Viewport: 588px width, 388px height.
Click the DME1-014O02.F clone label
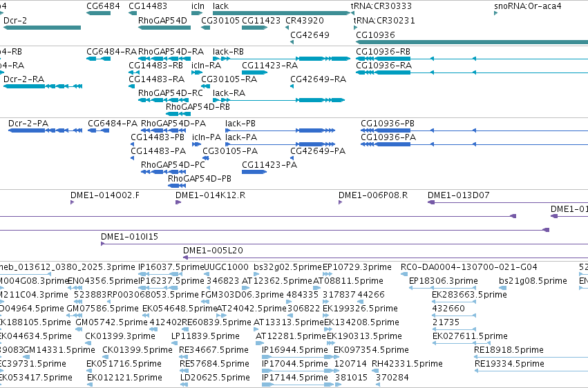104,195
